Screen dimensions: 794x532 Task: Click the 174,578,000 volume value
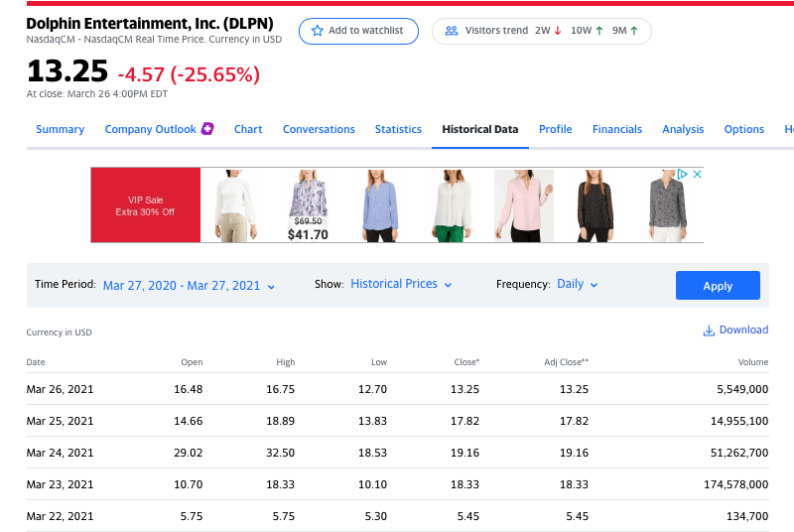(x=736, y=485)
